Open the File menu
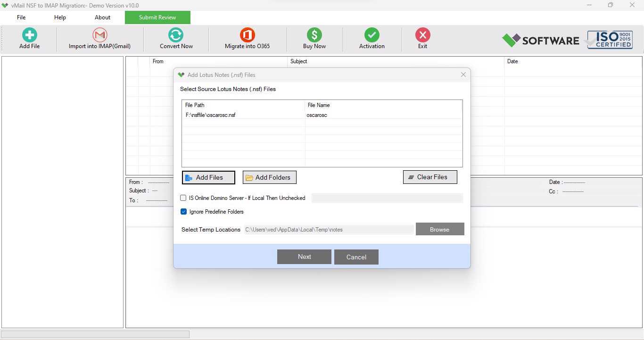 point(21,17)
